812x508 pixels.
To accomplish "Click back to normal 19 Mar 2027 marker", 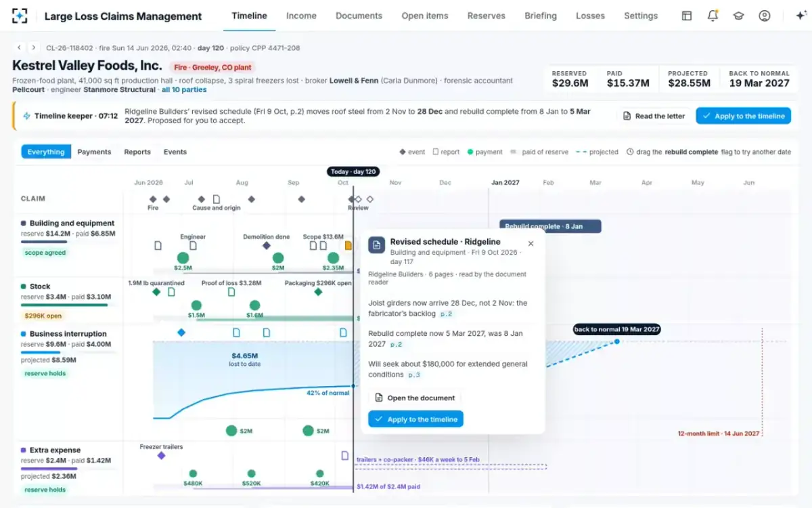I will click(x=616, y=329).
